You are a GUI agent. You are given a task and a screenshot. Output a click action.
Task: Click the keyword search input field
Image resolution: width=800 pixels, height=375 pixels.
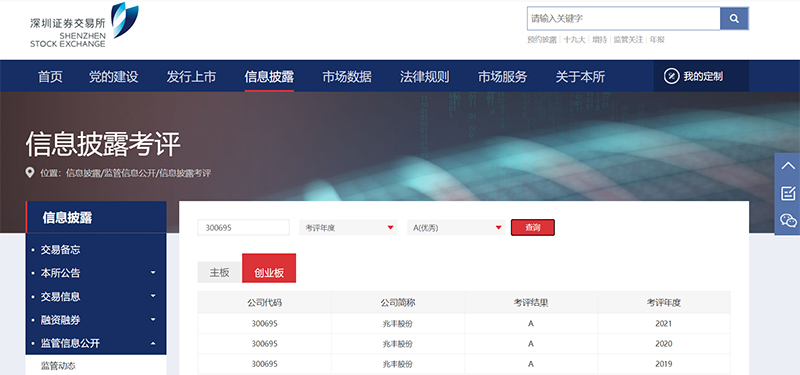click(x=623, y=18)
